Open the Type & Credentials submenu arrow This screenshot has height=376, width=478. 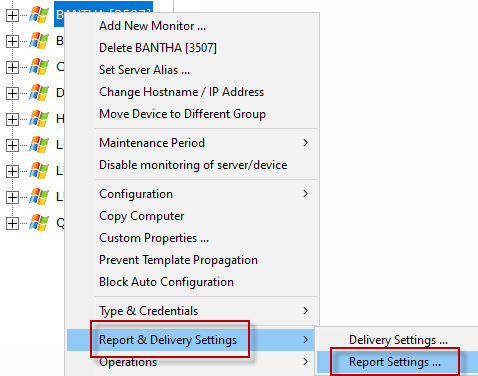point(305,311)
